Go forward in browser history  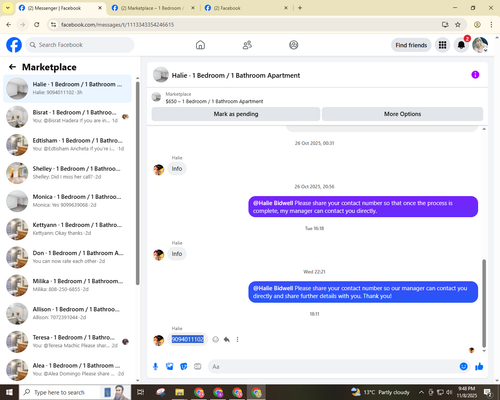click(23, 25)
